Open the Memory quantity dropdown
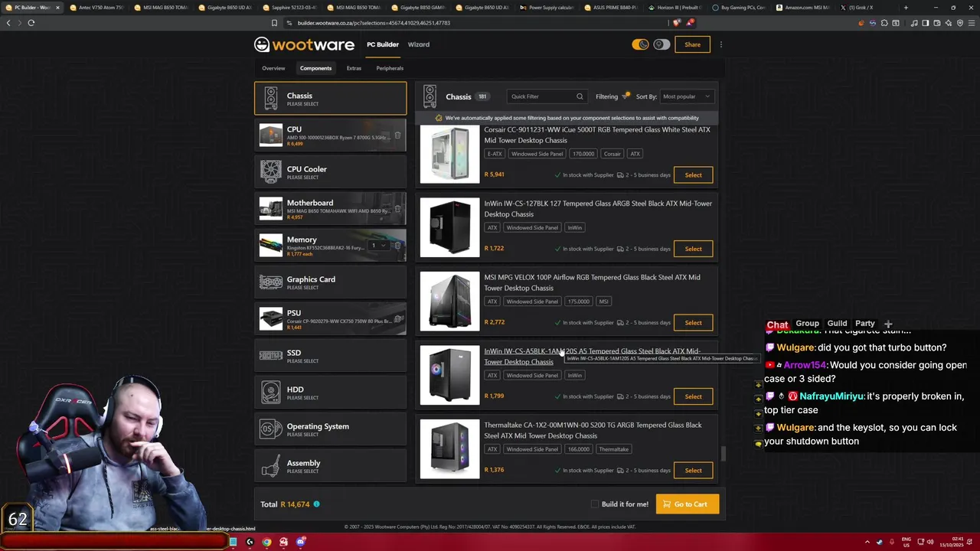Screen dimensions: 980x551 [x=377, y=246]
